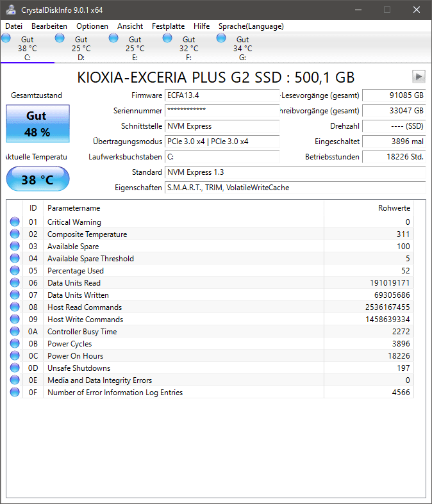Click status icon for Host Read Commands
This screenshot has height=504, width=432.
[x=15, y=307]
